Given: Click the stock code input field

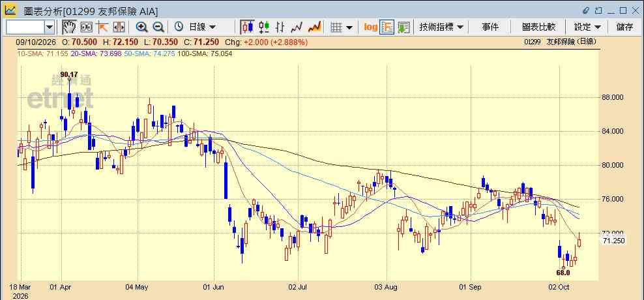Looking at the screenshot, I should click(x=25, y=27).
